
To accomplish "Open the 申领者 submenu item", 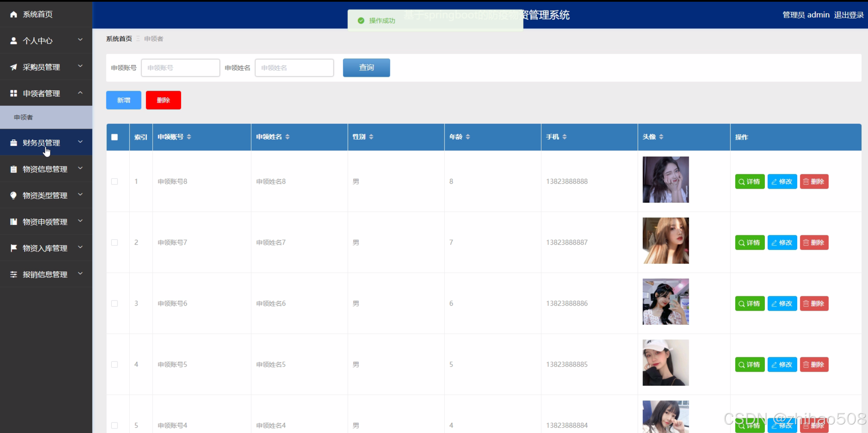I will pos(24,117).
